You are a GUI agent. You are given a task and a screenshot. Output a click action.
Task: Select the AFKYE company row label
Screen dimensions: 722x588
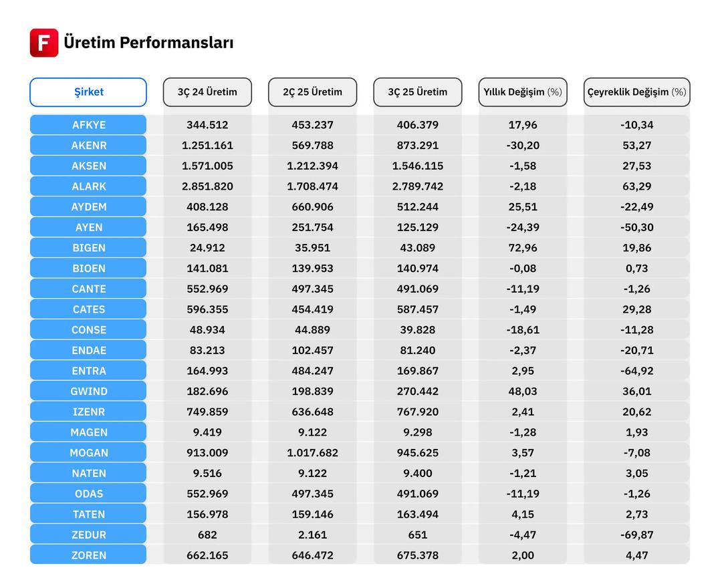(88, 125)
